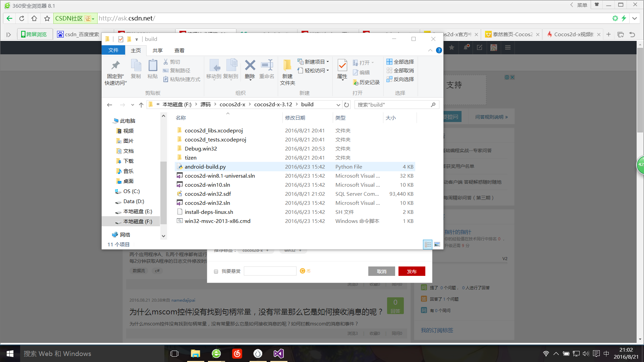The height and width of the screenshot is (362, 644).
Task: Click the refresh icon beside address path
Action: pos(346,105)
